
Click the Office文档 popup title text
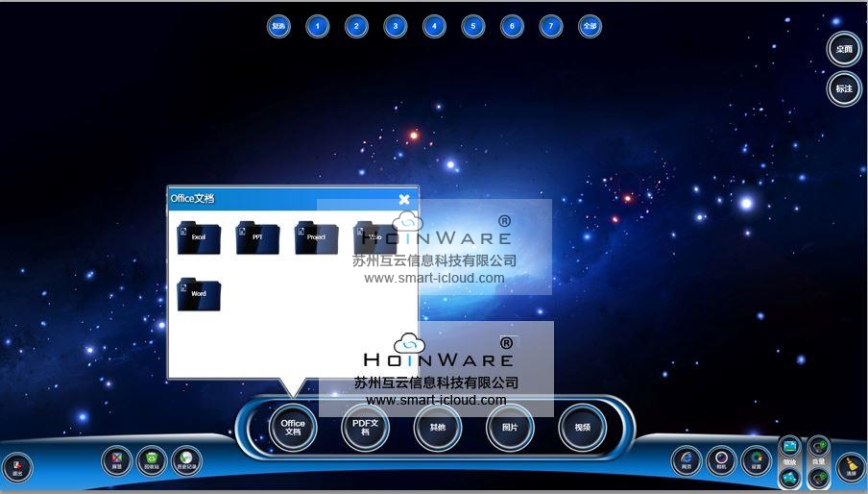(x=192, y=198)
